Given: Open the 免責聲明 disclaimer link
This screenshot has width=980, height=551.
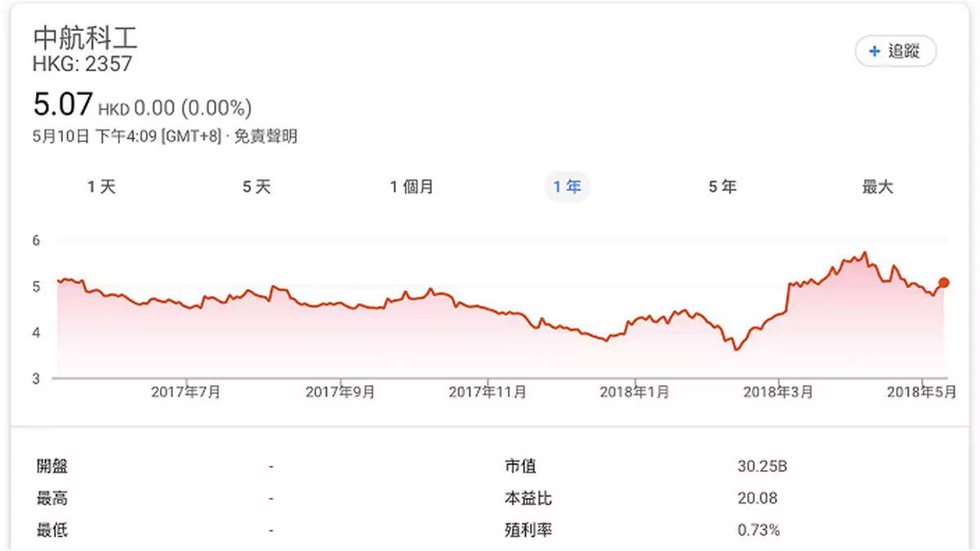Looking at the screenshot, I should [x=265, y=136].
